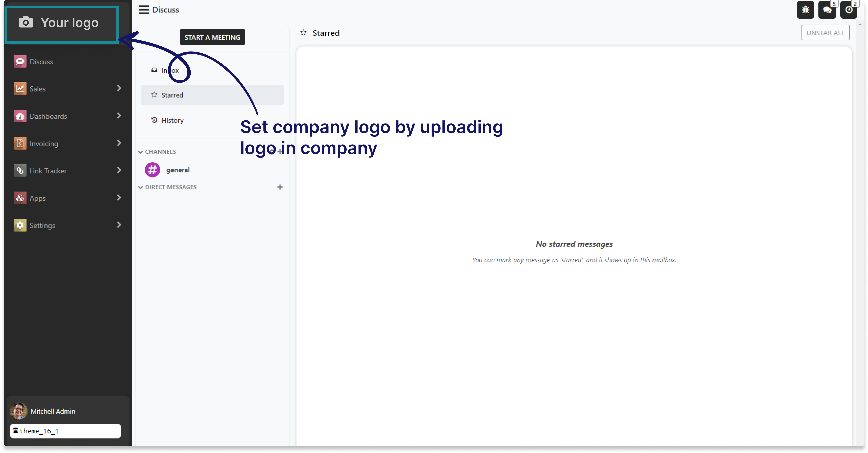This screenshot has height=453, width=868.
Task: Click the Your logo text
Action: pos(69,23)
